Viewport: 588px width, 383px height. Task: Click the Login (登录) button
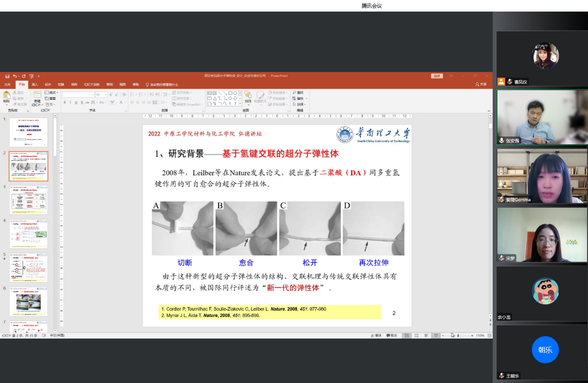(436, 76)
